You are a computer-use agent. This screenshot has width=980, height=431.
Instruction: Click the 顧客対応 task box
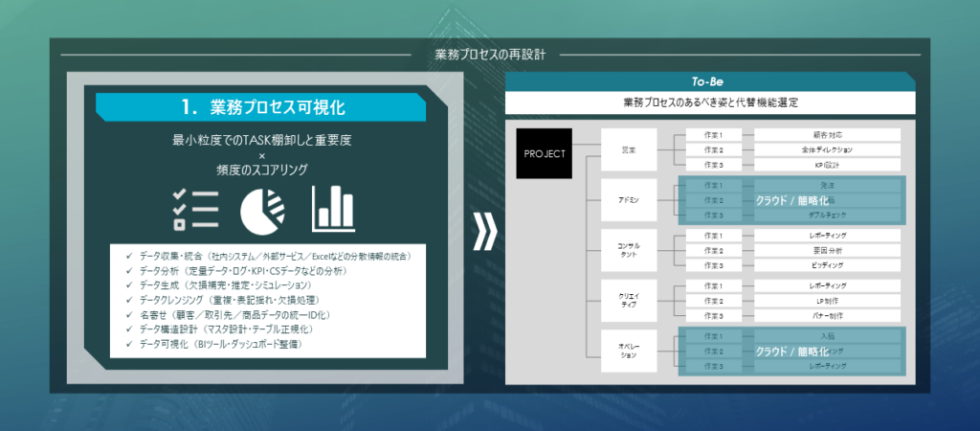tap(827, 135)
